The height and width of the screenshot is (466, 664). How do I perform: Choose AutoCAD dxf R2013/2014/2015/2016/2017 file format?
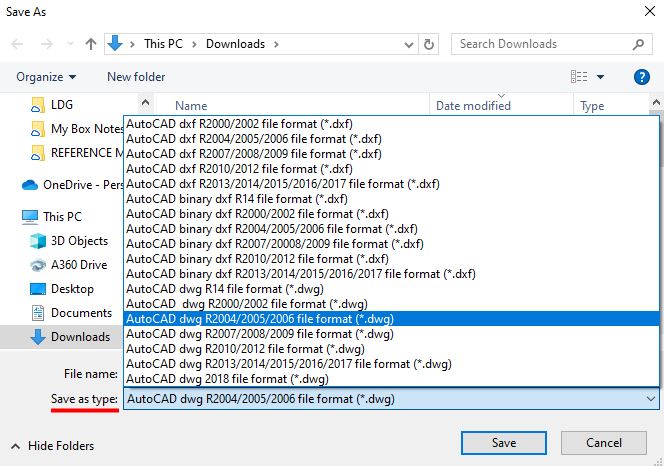(x=391, y=184)
